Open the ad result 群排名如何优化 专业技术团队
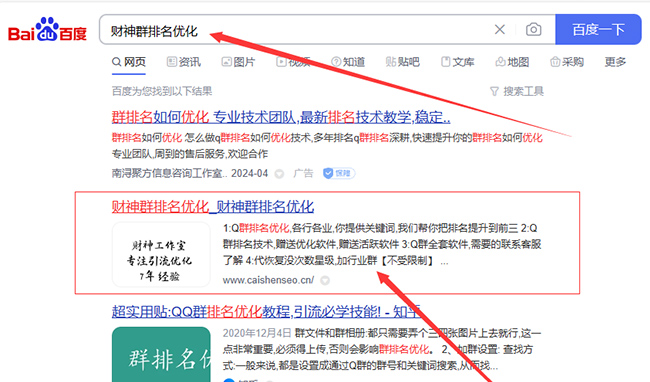The image size is (650, 382). tap(281, 117)
